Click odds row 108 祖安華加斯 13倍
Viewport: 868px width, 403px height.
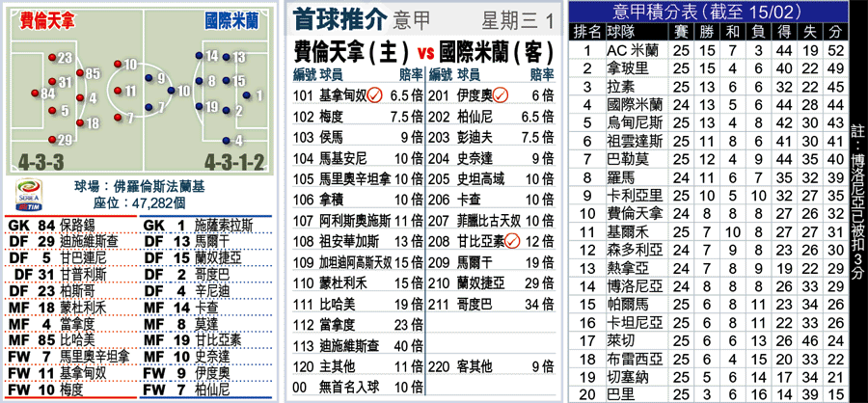(x=358, y=241)
